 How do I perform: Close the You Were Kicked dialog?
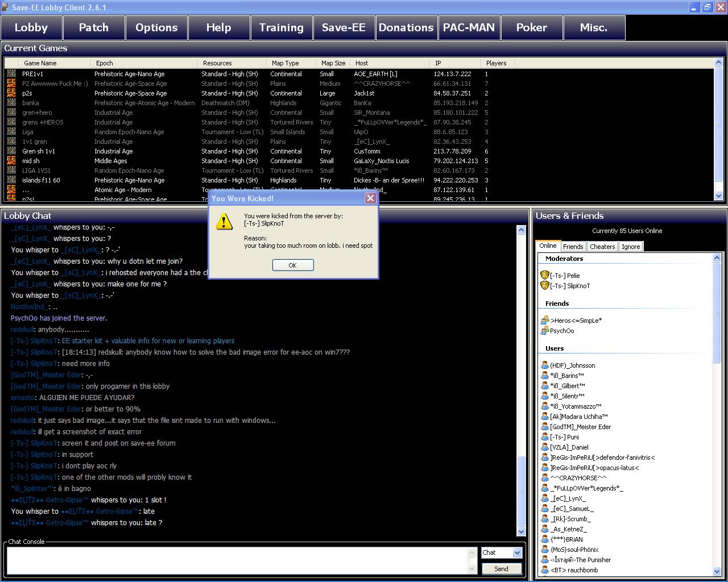coord(370,198)
